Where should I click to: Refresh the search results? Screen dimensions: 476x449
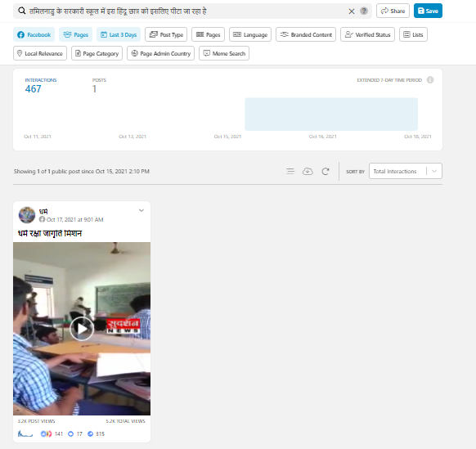[x=326, y=171]
